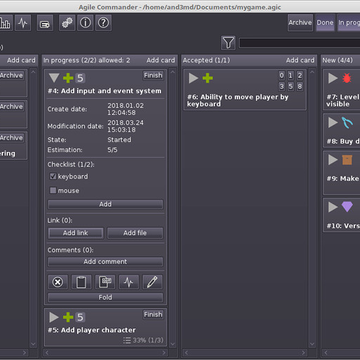Screen dimensions: 360x360
Task: Open the info circle toolbar icon
Action: point(85,23)
